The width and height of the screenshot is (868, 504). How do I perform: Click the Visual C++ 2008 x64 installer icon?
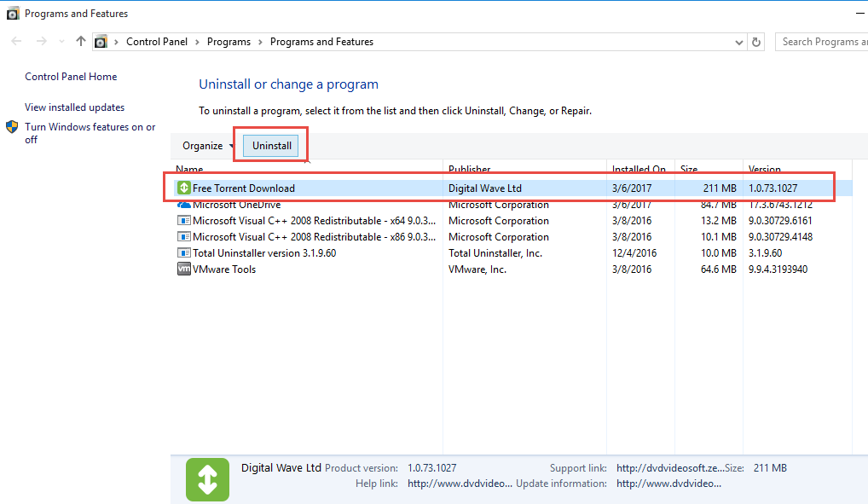click(184, 220)
